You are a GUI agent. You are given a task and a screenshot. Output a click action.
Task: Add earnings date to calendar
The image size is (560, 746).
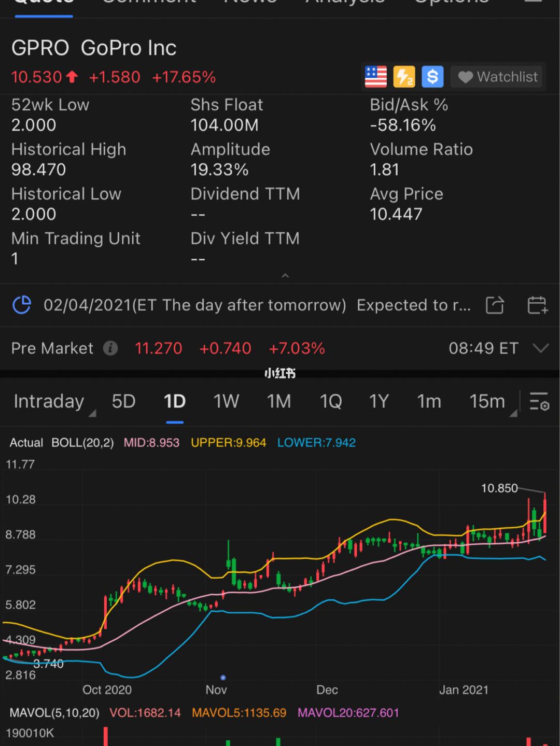(537, 305)
